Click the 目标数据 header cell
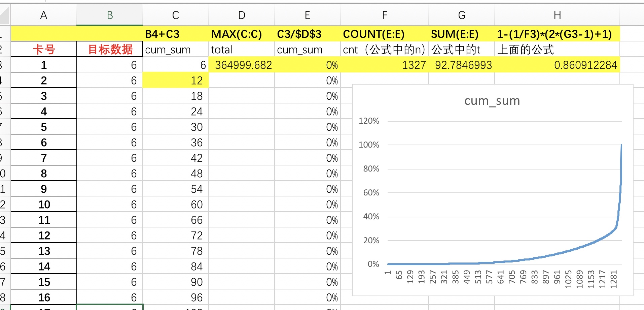This screenshot has height=310, width=644. [110, 49]
